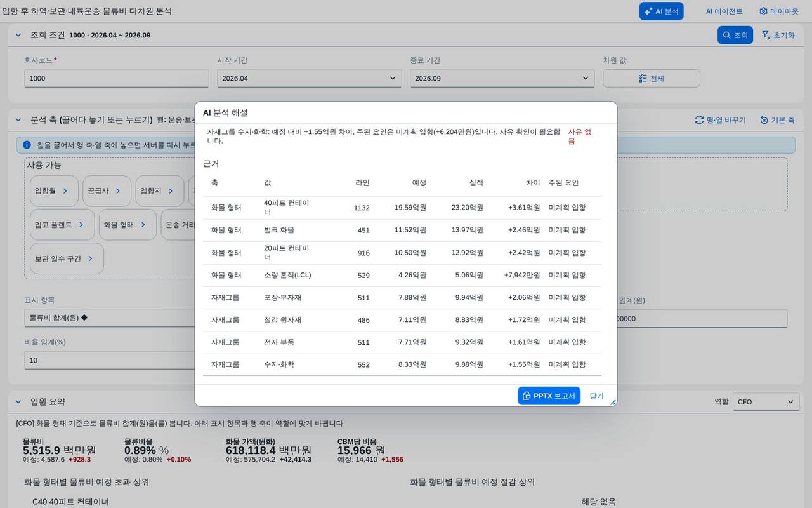This screenshot has height=508, width=812.
Task: Click the 조회 search button
Action: (735, 35)
